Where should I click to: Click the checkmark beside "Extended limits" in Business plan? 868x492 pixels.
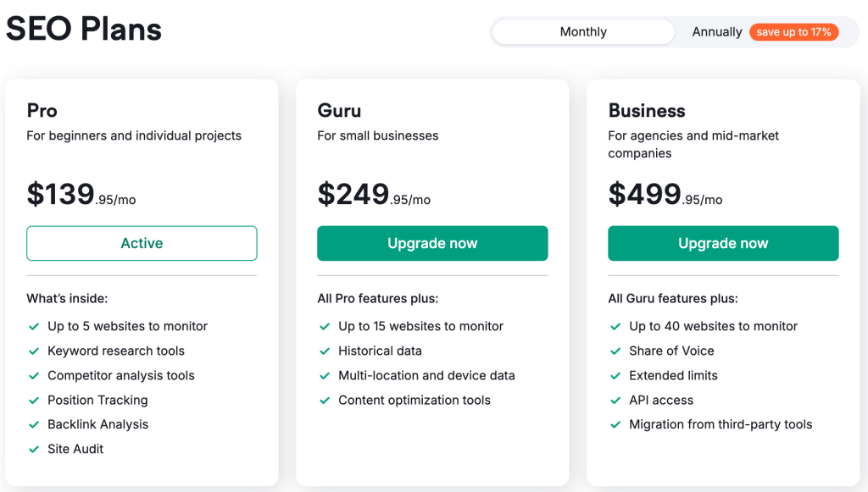point(615,375)
